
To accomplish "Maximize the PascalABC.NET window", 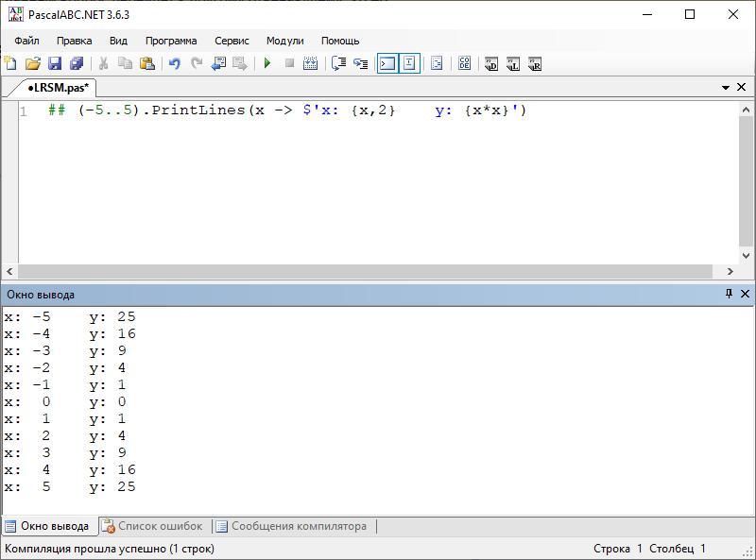I will point(690,14).
